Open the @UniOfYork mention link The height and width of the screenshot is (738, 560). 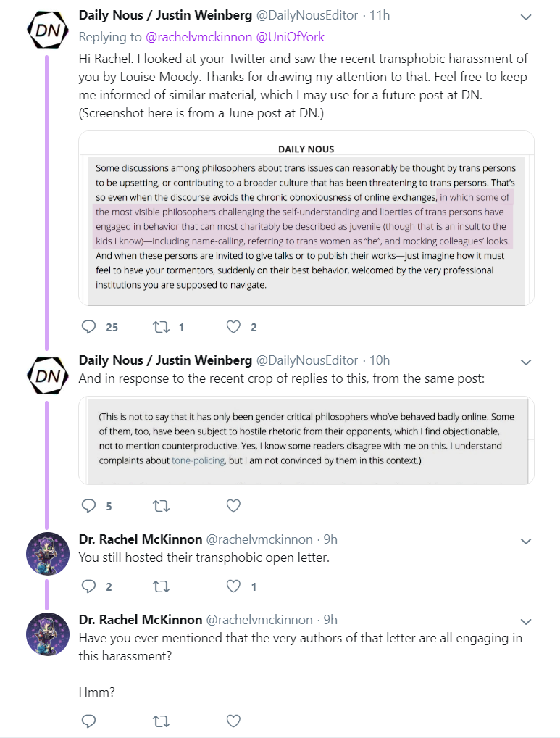pyautogui.click(x=290, y=37)
